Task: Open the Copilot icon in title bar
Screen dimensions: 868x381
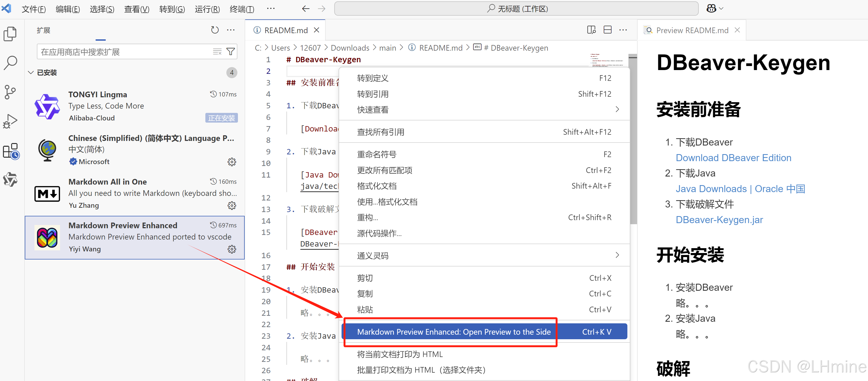Action: [x=711, y=9]
